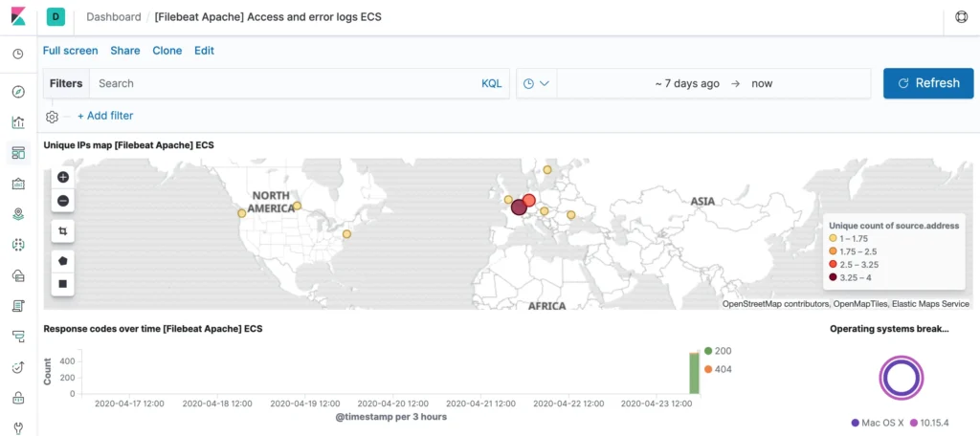Open OpenStreetMap contributors attribution link
Viewport: 980px width, 436px height.
(776, 304)
